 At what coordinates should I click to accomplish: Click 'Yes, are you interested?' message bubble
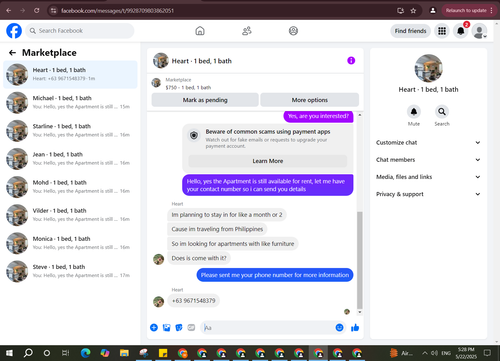click(318, 116)
